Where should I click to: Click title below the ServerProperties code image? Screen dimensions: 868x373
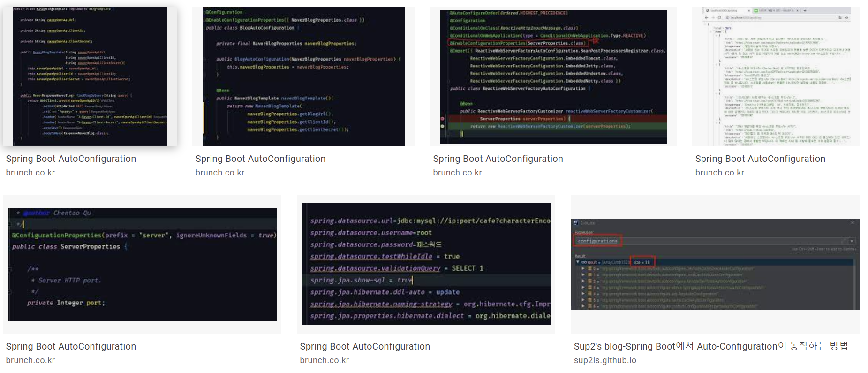[71, 346]
